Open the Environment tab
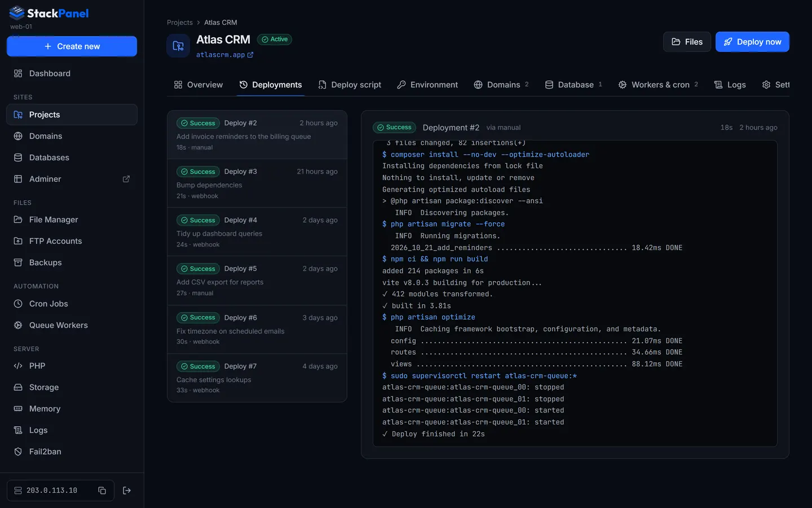Image resolution: width=812 pixels, height=508 pixels. (427, 85)
